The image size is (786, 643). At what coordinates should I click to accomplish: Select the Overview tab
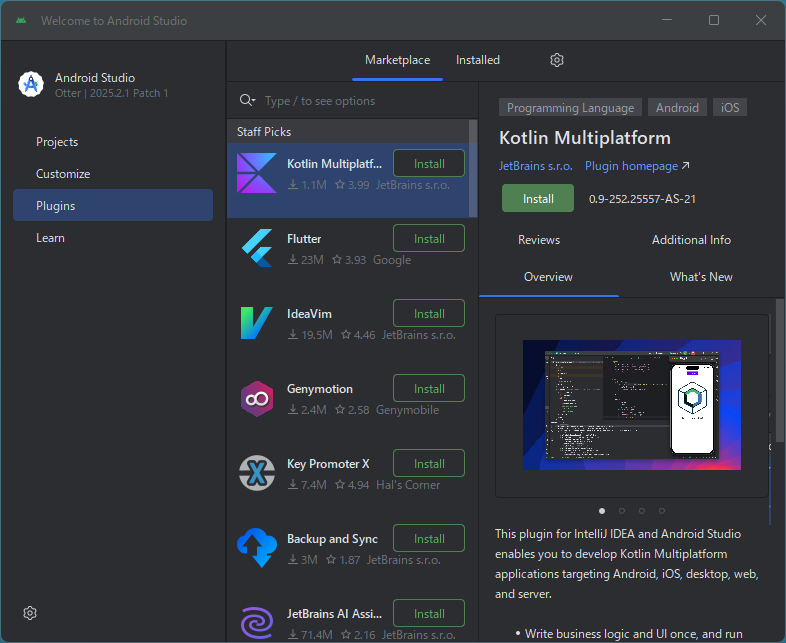548,277
